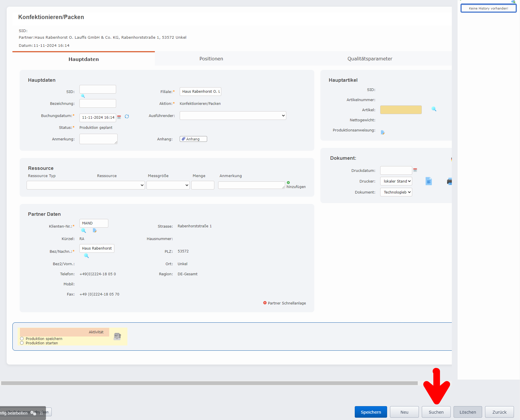Open the Qualitätsparameter tab

coord(370,59)
